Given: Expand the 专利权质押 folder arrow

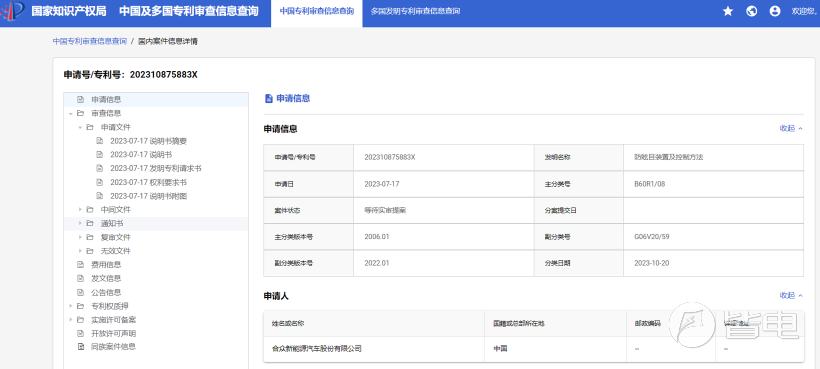Looking at the screenshot, I should (70, 306).
